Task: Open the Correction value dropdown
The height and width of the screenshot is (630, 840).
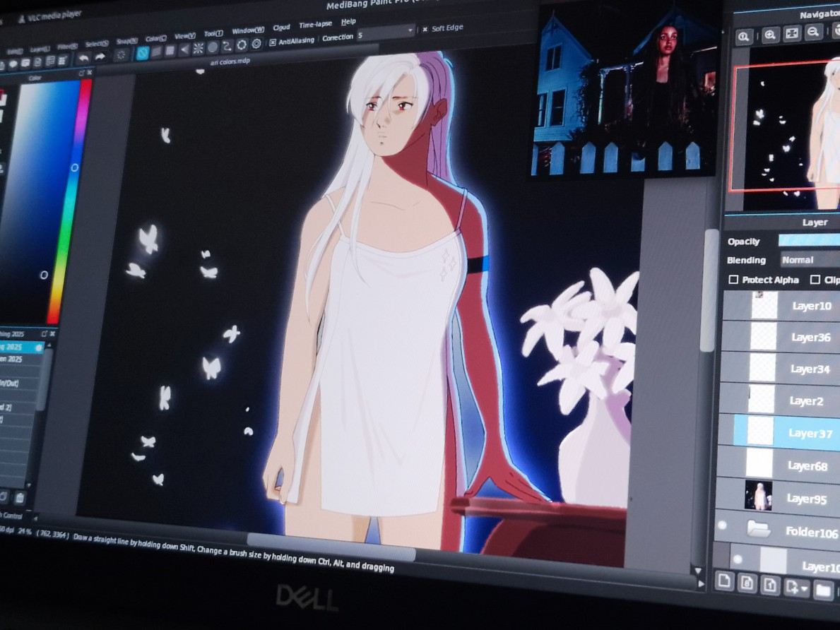Action: pyautogui.click(x=410, y=31)
